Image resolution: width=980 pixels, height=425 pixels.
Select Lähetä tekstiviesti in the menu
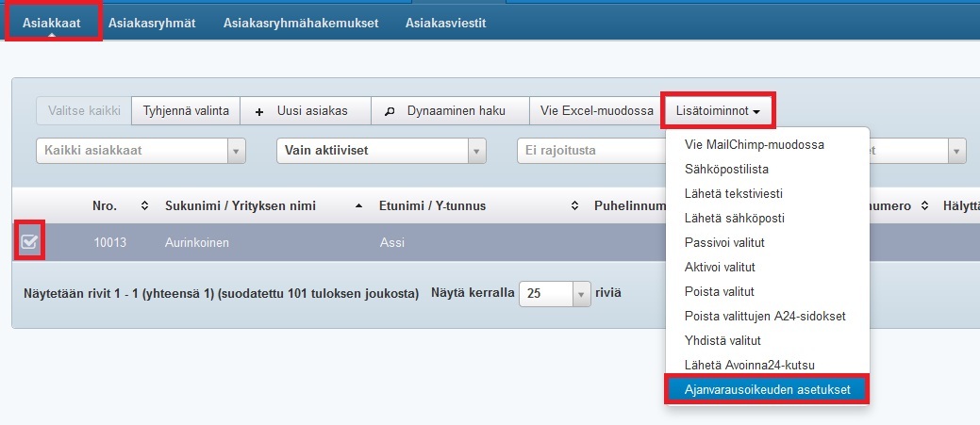tap(734, 194)
